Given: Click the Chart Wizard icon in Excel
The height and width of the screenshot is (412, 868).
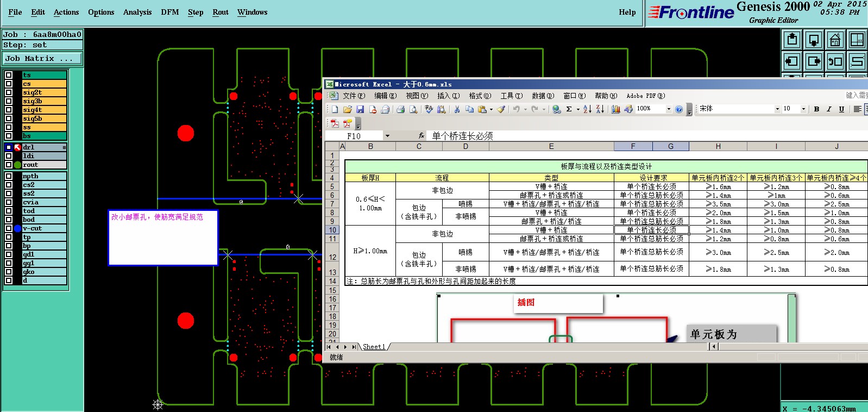Looking at the screenshot, I should point(616,109).
